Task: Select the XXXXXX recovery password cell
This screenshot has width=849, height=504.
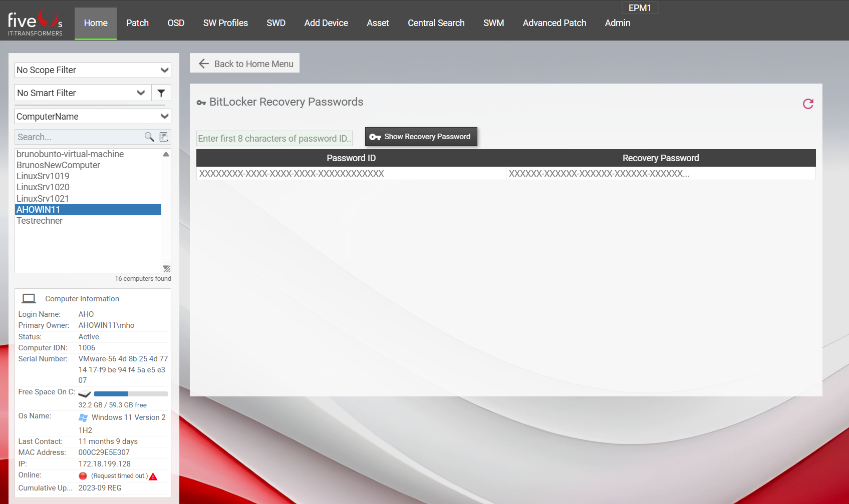Action: (x=661, y=174)
